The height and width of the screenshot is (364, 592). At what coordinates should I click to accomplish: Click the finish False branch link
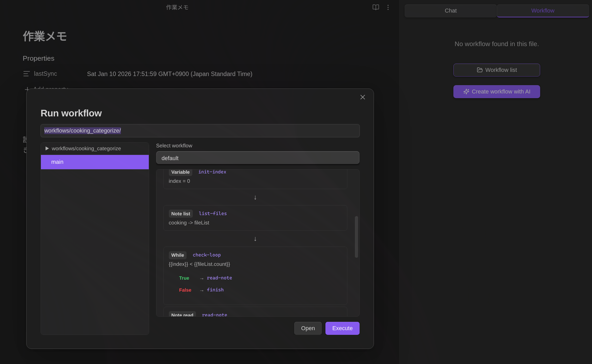pyautogui.click(x=215, y=290)
